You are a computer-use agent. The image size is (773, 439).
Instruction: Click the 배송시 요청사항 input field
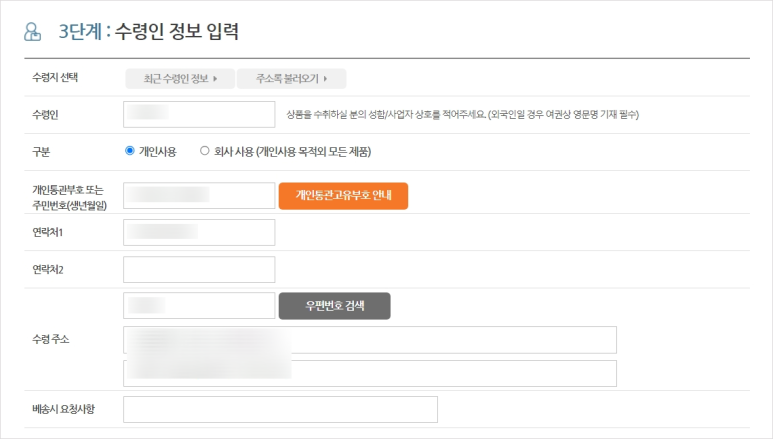tap(281, 409)
